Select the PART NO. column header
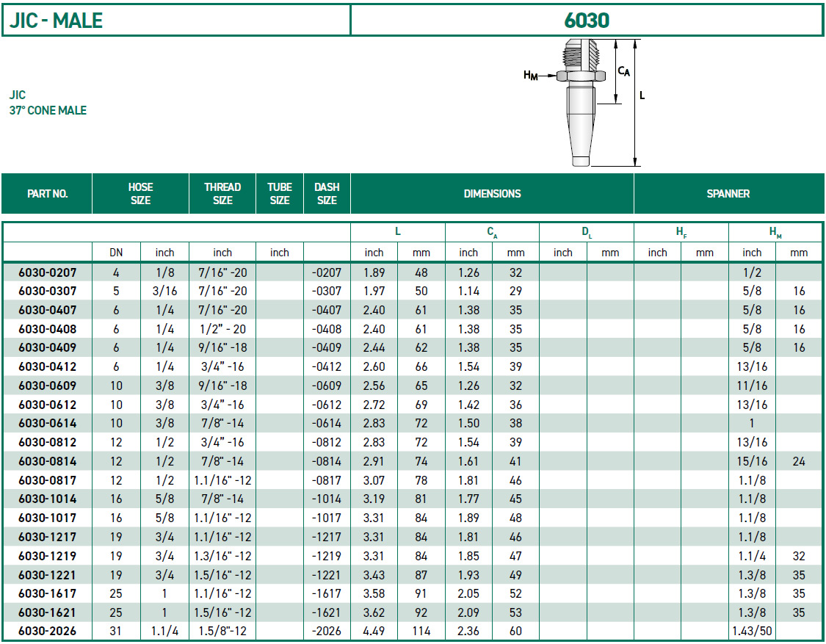The width and height of the screenshot is (826, 644). point(48,193)
